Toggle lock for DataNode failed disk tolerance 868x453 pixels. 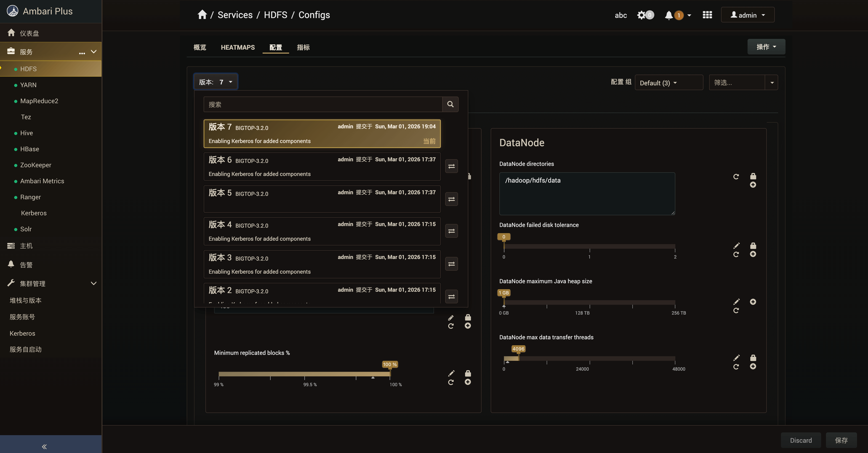click(753, 245)
